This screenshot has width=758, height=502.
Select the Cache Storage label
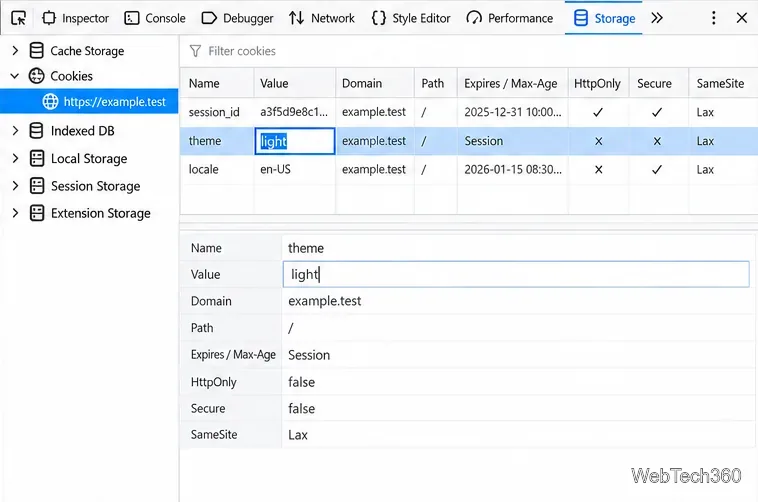coord(87,51)
